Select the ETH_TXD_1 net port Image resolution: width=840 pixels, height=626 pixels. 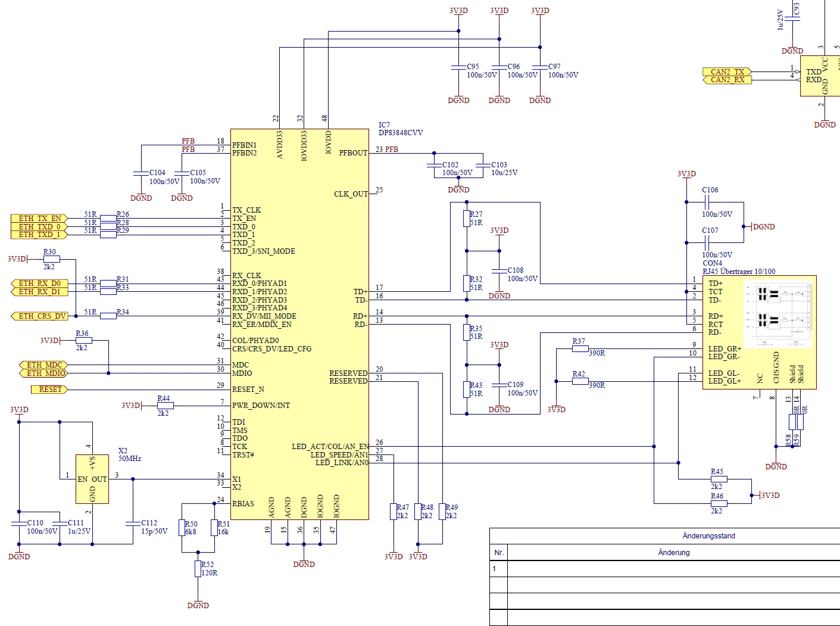40,235
